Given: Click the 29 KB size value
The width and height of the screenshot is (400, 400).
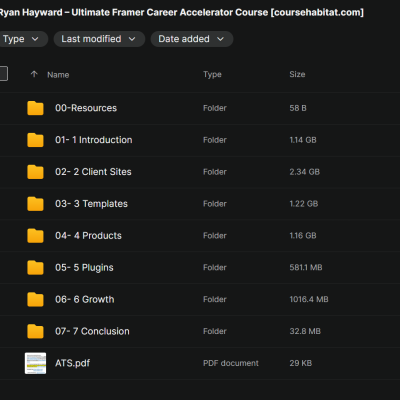Looking at the screenshot, I should pos(301,363).
